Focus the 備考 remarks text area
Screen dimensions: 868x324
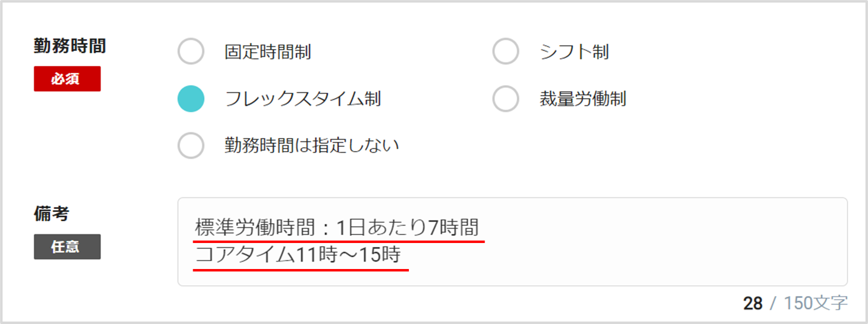pyautogui.click(x=512, y=242)
